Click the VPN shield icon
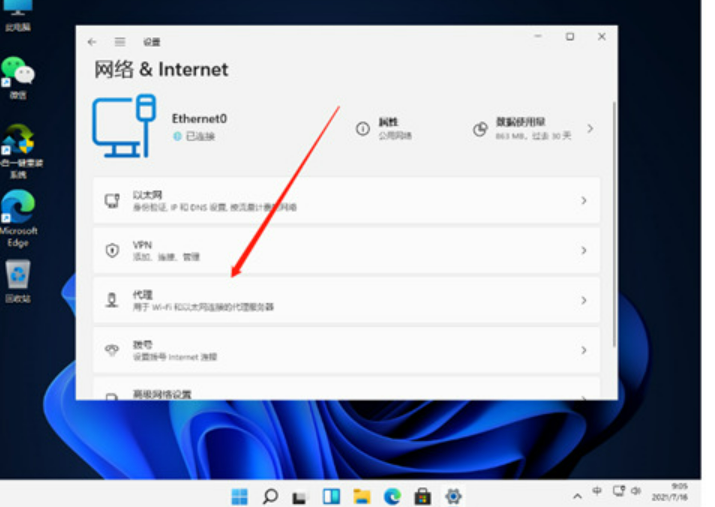The height and width of the screenshot is (507, 715). pyautogui.click(x=112, y=250)
